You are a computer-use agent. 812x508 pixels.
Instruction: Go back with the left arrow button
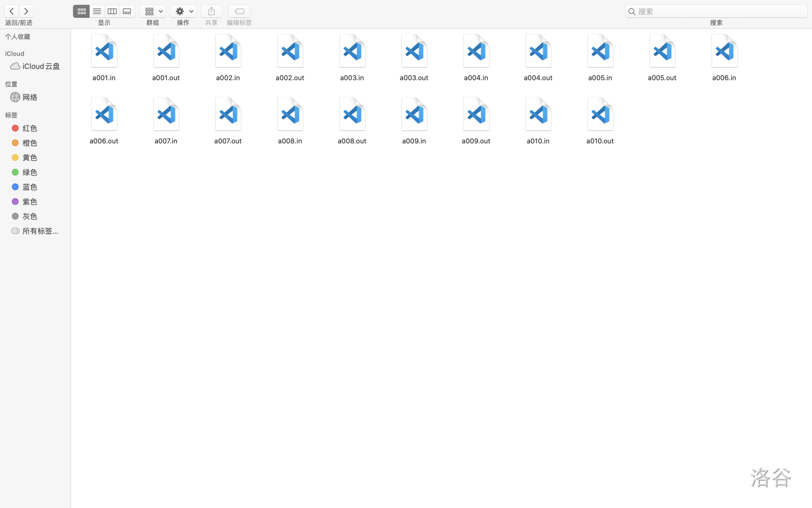click(12, 11)
